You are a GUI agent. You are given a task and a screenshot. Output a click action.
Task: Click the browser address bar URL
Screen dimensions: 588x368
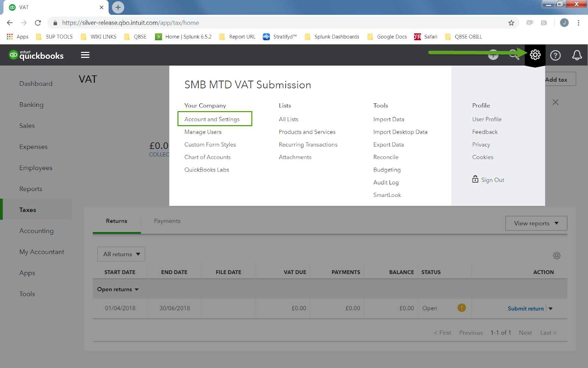coord(130,23)
